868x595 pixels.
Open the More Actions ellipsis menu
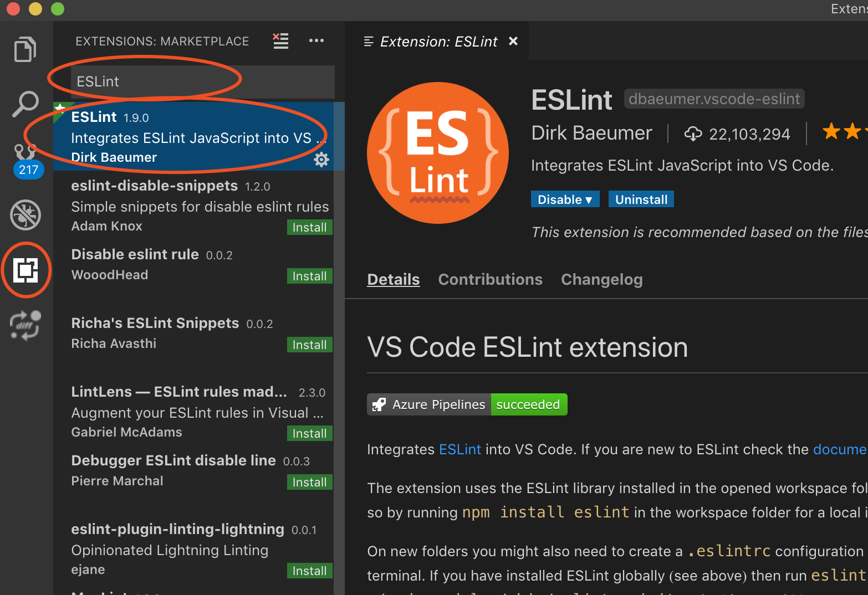316,40
